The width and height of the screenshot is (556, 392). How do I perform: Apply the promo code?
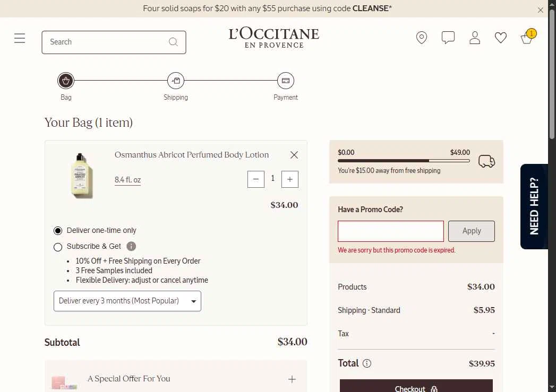click(x=471, y=231)
